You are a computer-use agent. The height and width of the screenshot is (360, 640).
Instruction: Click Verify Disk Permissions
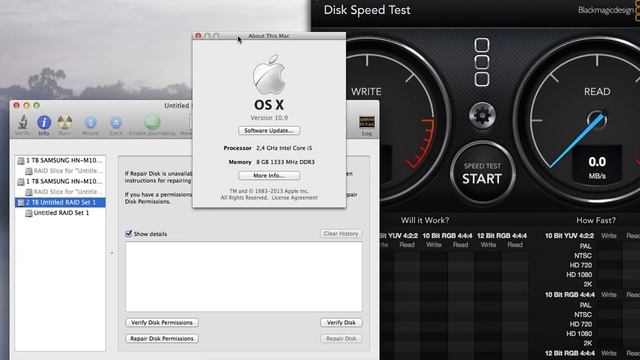(162, 322)
